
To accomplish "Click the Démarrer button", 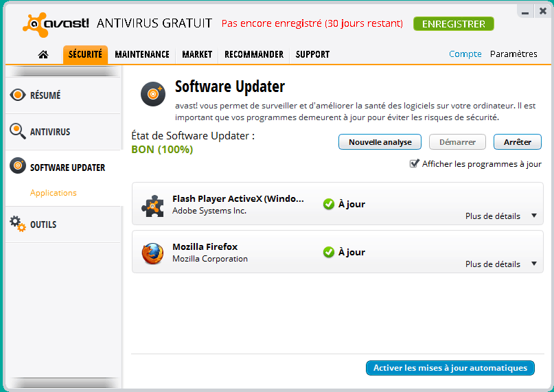I will point(457,141).
